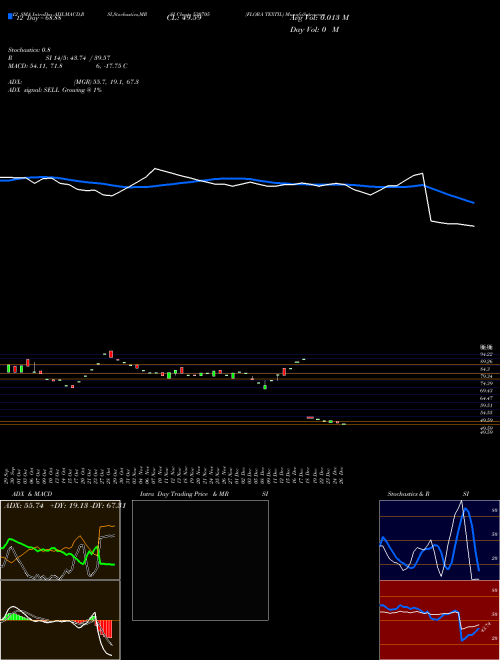The width and height of the screenshot is (500, 660).
Task: Click the '(FLORA TEXTIL)' stock name in header
Action: pyautogui.click(x=265, y=14)
